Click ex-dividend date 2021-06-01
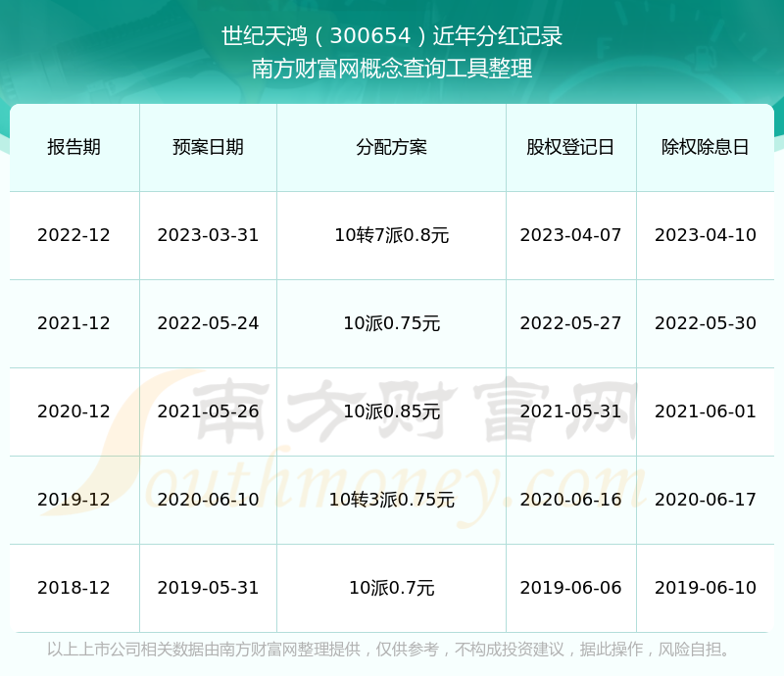Screen dimensions: 784x676 coord(705,411)
